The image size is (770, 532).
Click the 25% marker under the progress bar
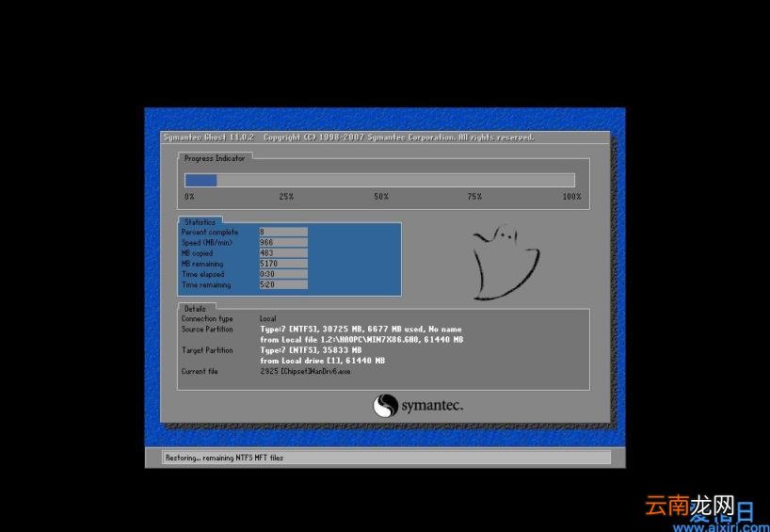(286, 197)
